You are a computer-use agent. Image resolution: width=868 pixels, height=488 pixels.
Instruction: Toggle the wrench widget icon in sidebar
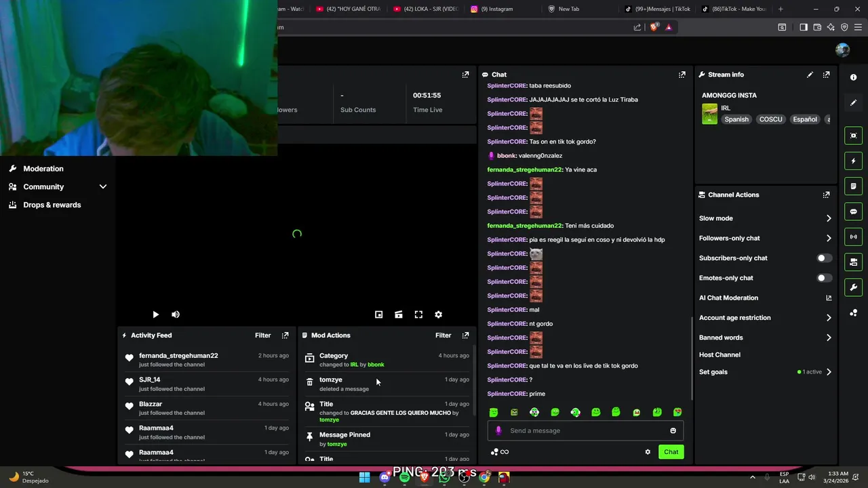pos(853,287)
